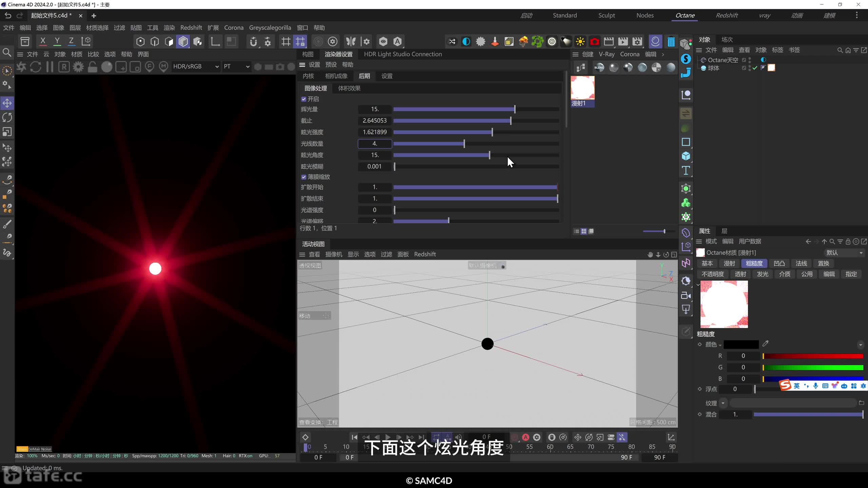Click the red Octane camera icon
Viewport: 868px width, 488px height.
click(594, 42)
